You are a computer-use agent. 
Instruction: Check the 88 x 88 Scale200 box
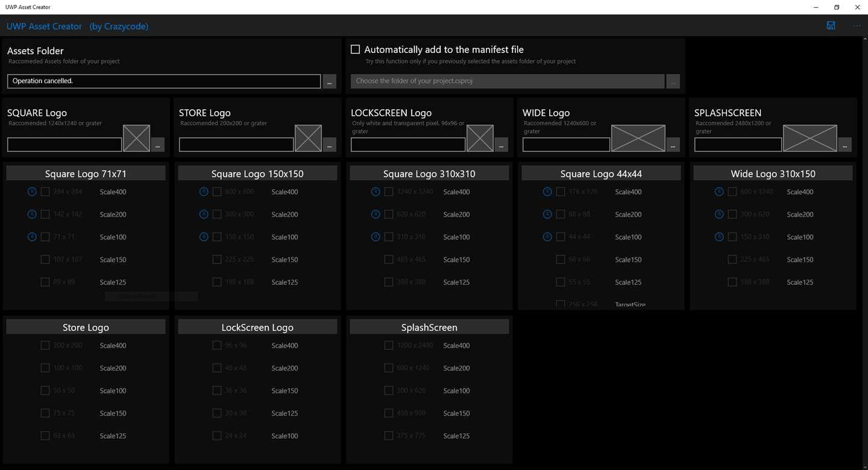point(561,214)
